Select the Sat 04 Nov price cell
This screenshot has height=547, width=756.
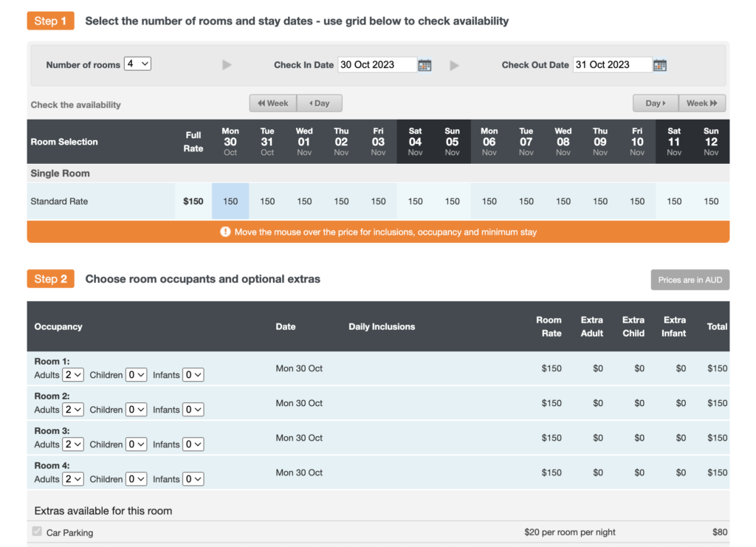416,202
